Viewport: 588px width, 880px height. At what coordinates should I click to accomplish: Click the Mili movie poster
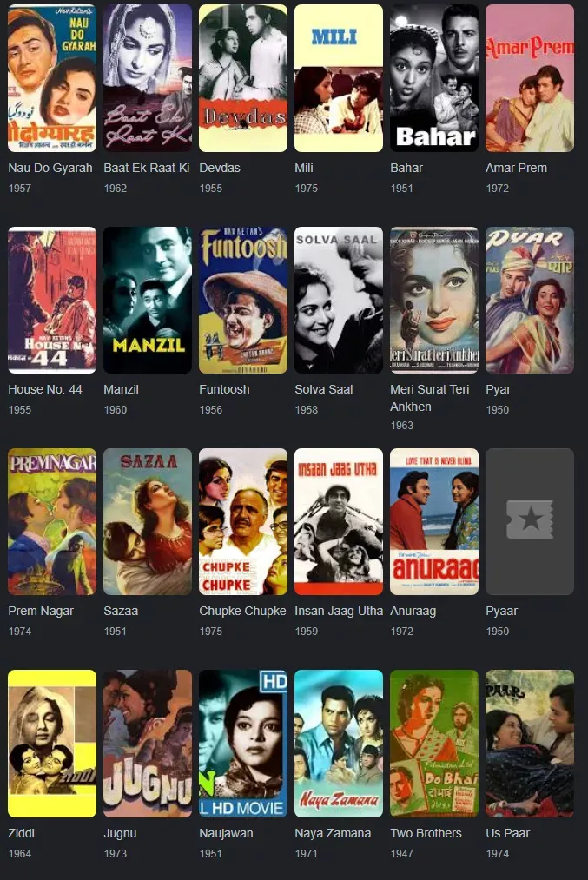click(339, 78)
